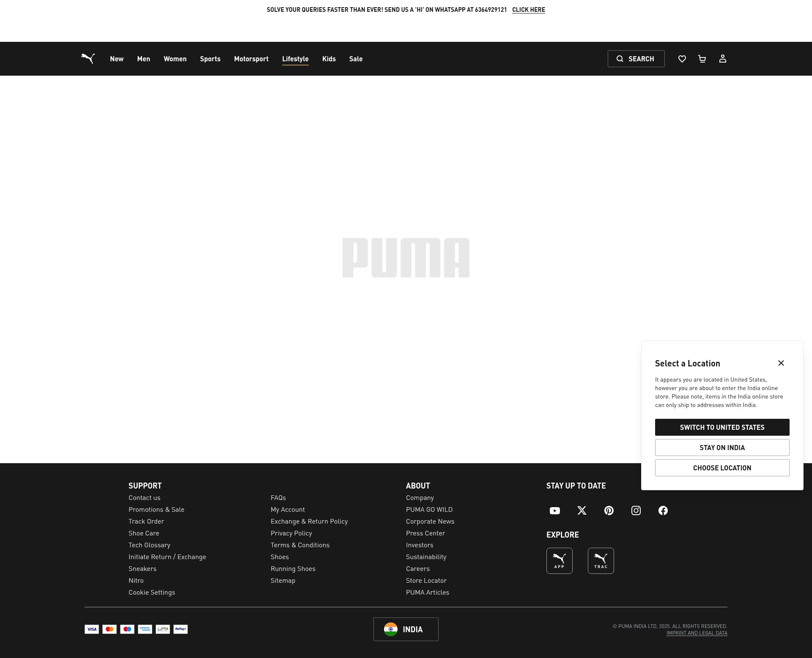Open the Nitro footer link
Screen dimensions: 812x658
coord(136,581)
